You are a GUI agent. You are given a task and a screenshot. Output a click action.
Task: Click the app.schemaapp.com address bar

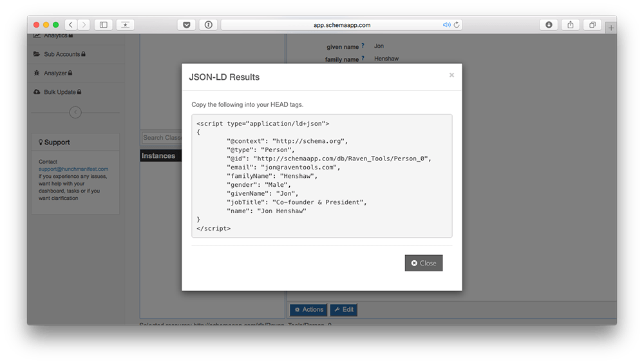[x=342, y=24]
